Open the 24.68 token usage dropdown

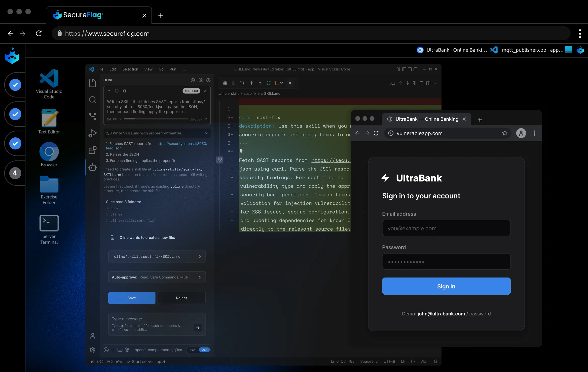(x=114, y=119)
